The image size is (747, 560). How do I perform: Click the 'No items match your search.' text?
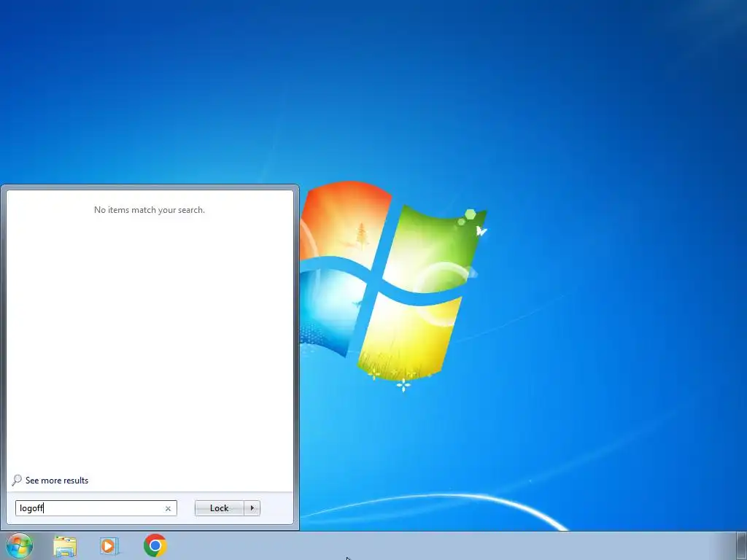click(150, 210)
